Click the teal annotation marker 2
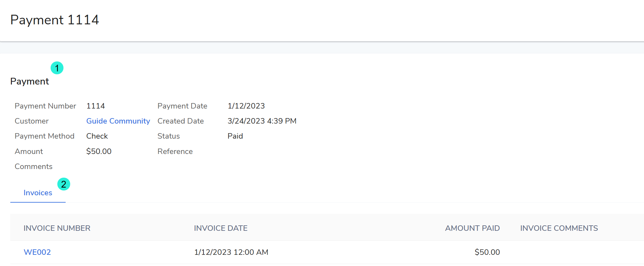Image resolution: width=644 pixels, height=266 pixels. click(64, 184)
